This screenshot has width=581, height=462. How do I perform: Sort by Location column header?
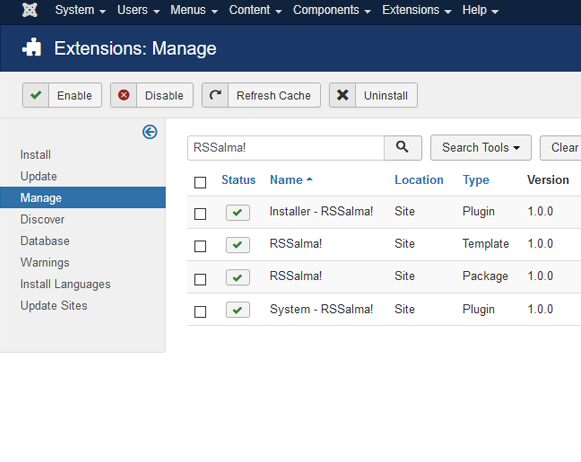[419, 180]
